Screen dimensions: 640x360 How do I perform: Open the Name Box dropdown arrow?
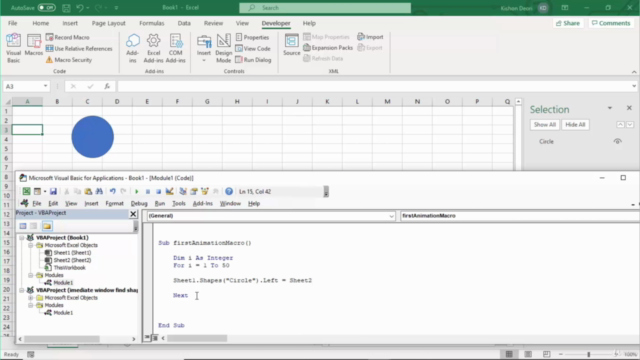45,86
